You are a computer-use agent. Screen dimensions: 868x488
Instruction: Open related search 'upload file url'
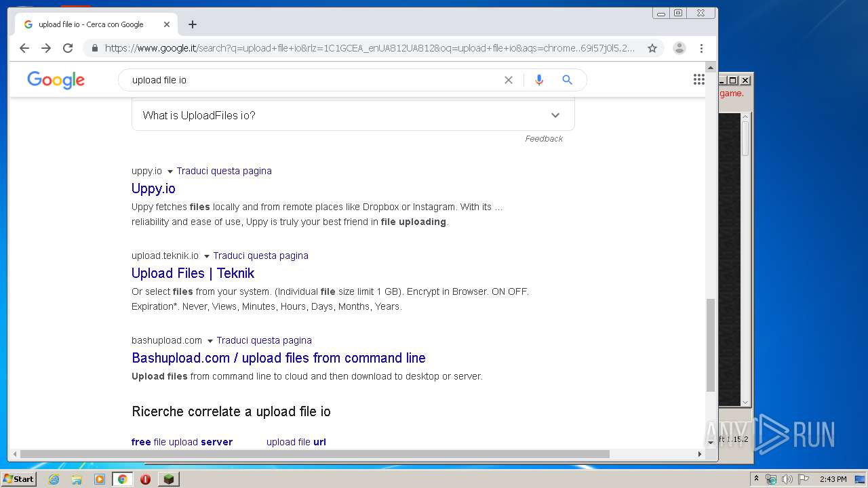click(x=296, y=442)
